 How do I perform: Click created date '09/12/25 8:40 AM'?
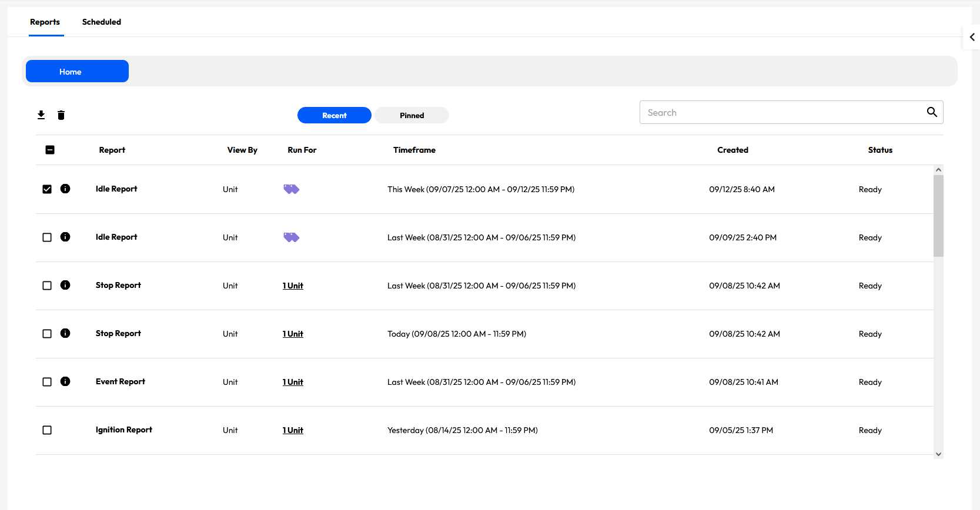(742, 189)
